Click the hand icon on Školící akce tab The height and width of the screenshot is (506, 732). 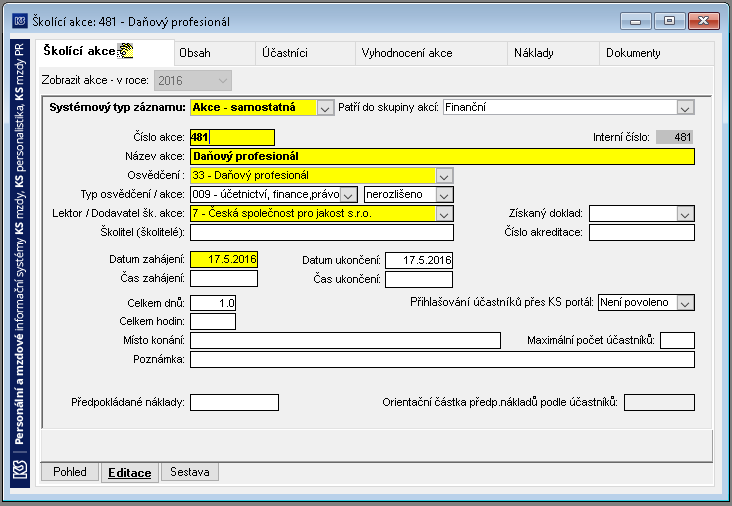point(125,50)
